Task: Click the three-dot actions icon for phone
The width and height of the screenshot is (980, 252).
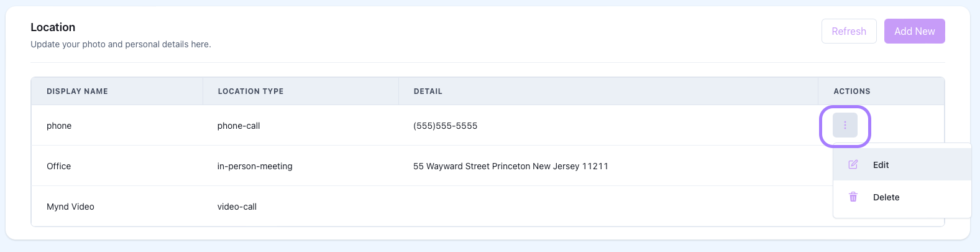Action: coord(845,126)
